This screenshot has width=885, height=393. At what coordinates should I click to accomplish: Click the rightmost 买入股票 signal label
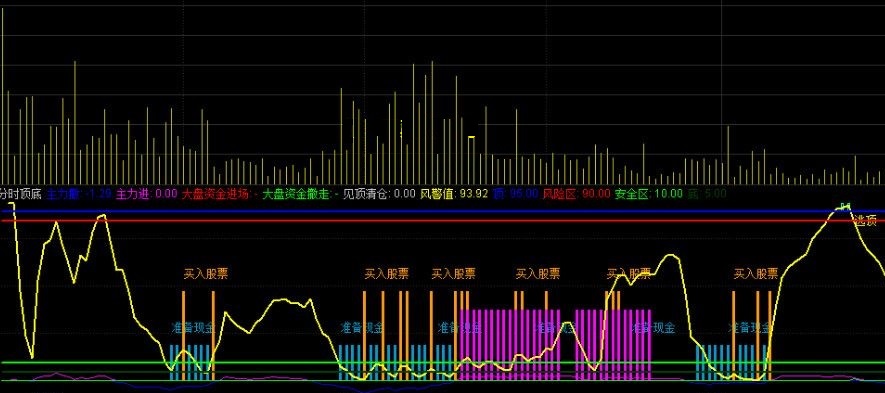pyautogui.click(x=756, y=274)
